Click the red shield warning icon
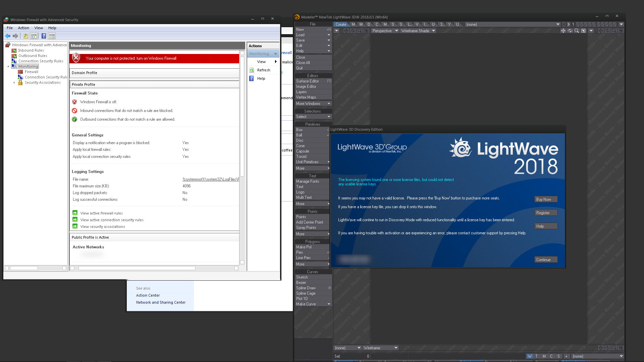The image size is (644, 362). [x=76, y=58]
